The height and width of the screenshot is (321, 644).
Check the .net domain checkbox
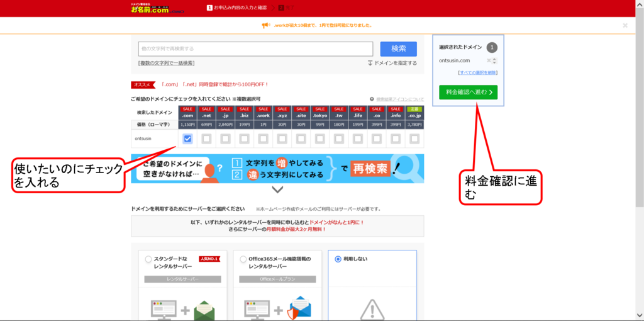(206, 139)
